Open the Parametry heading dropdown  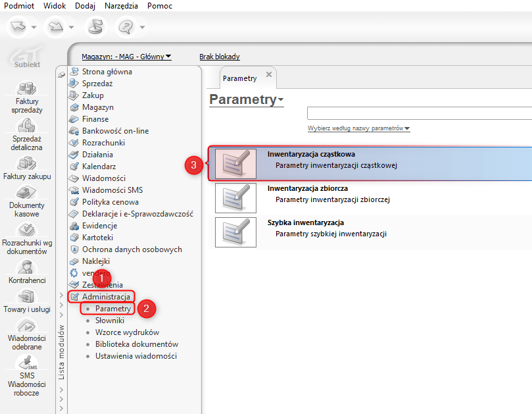tap(247, 99)
